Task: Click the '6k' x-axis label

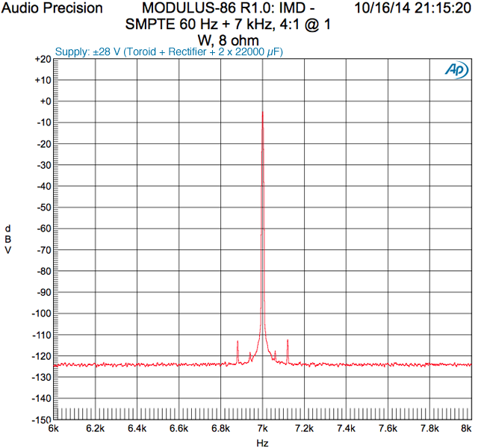Action: (x=54, y=429)
